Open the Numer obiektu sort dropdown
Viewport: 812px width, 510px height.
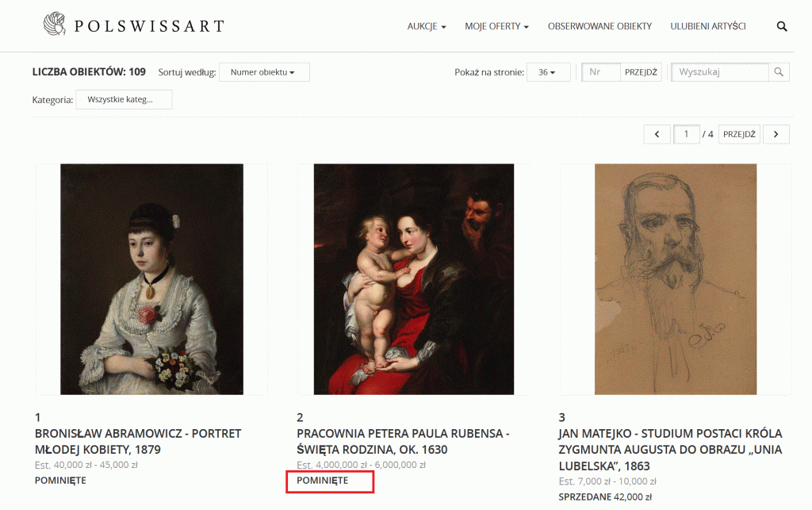pyautogui.click(x=263, y=72)
